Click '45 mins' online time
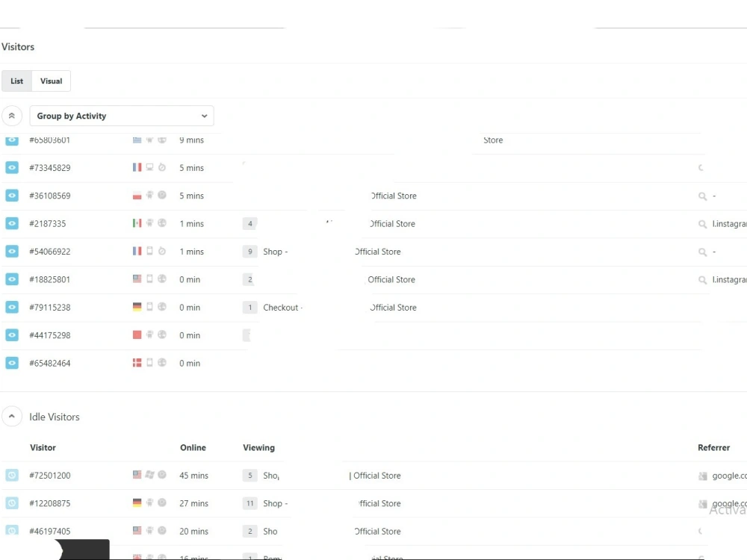The height and width of the screenshot is (560, 747). click(194, 475)
